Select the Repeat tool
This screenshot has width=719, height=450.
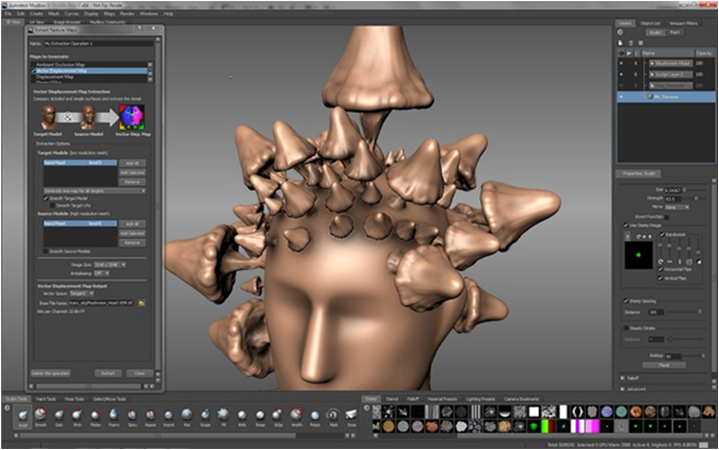pos(150,417)
